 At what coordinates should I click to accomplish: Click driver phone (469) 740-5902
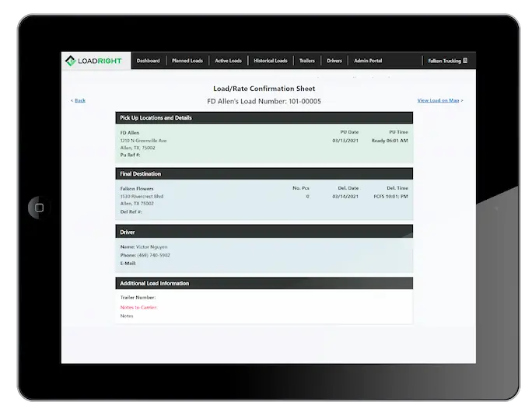153,255
